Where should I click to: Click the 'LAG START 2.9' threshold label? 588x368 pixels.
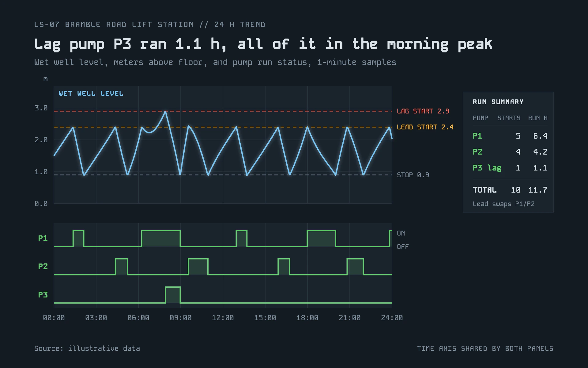[x=423, y=111]
